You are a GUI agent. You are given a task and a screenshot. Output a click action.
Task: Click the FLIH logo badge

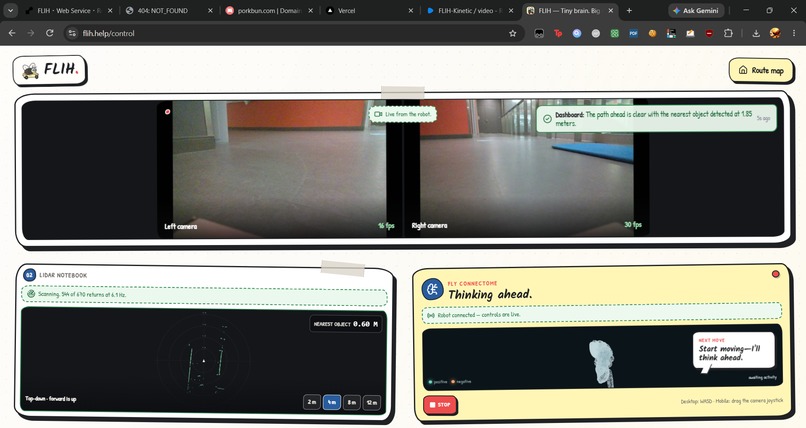coord(49,70)
